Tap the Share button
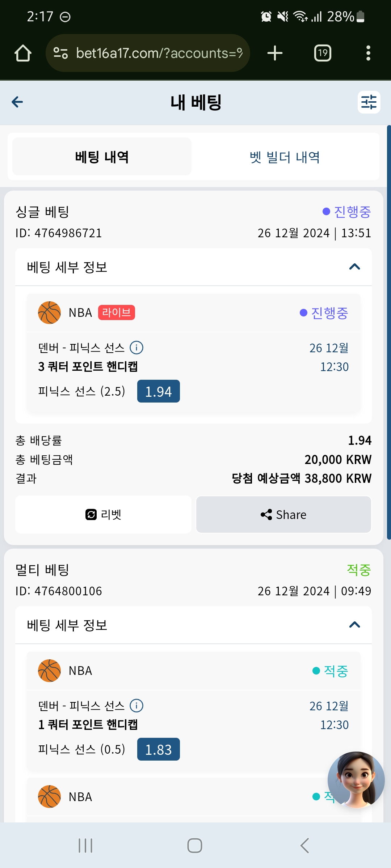This screenshot has width=391, height=868. pyautogui.click(x=283, y=514)
